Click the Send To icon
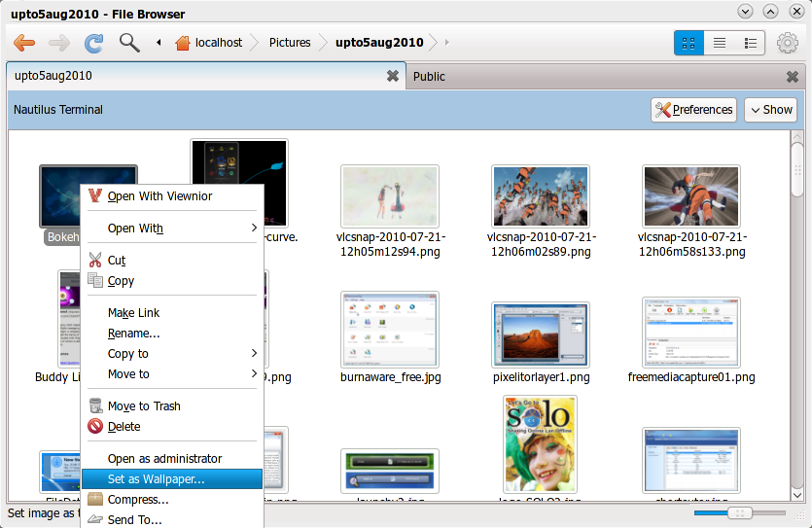Image resolution: width=812 pixels, height=528 pixels. [x=95, y=518]
